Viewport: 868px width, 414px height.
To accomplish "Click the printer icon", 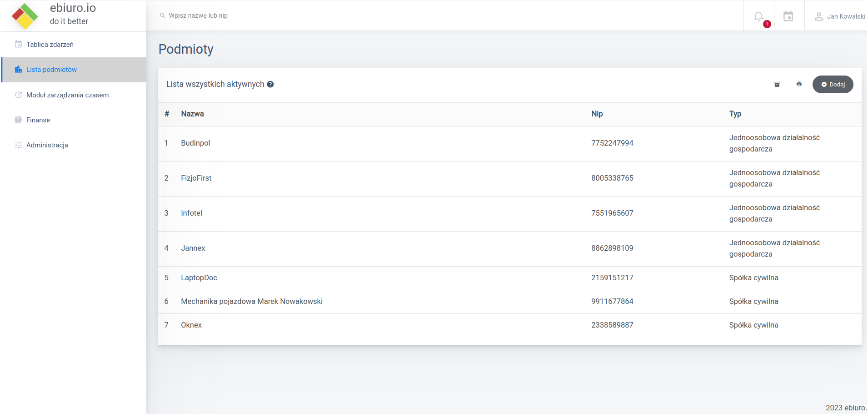I will click(799, 84).
